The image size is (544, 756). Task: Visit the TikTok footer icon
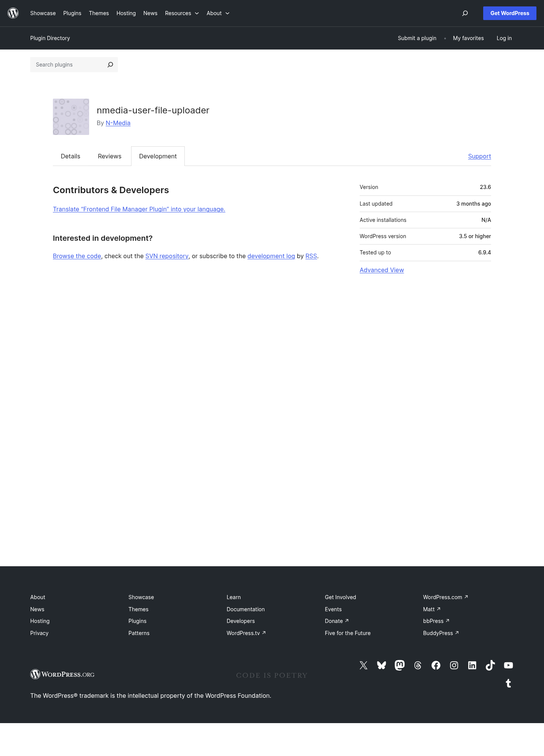tap(490, 665)
